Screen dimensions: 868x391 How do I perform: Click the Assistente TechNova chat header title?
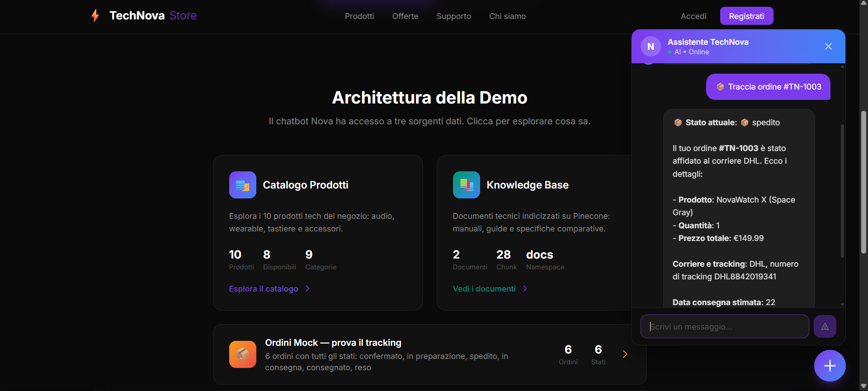[708, 42]
